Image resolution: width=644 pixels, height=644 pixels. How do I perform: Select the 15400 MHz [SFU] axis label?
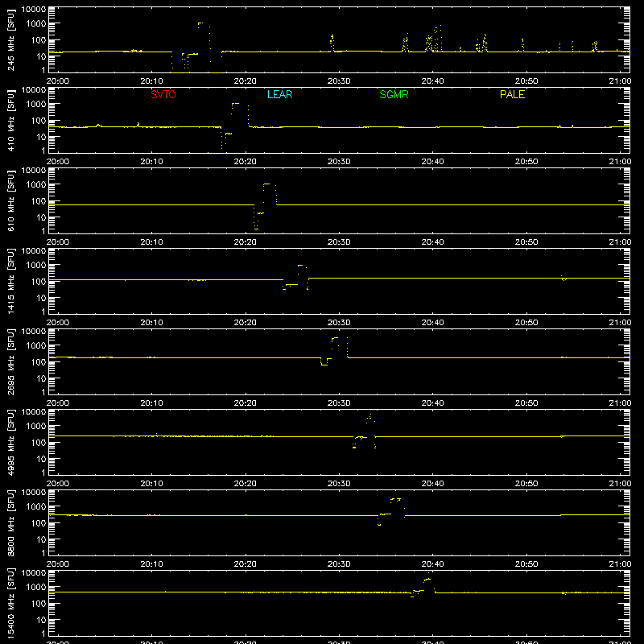click(10, 604)
